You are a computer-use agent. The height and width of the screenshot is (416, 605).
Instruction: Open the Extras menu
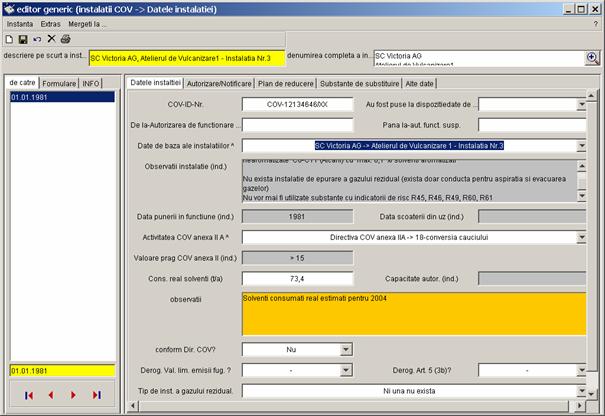coord(50,22)
